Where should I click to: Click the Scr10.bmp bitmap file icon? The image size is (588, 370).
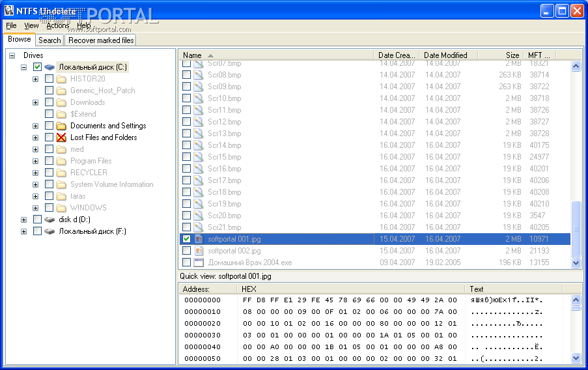[199, 98]
